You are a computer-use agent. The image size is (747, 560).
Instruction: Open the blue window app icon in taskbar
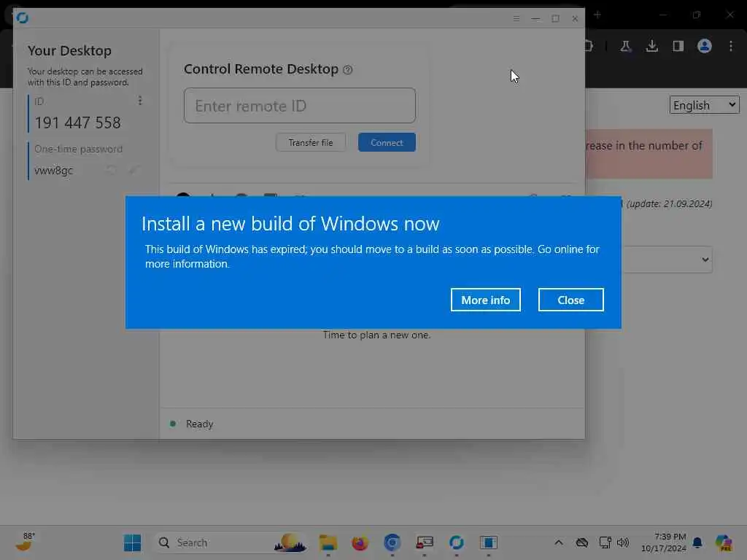point(488,542)
